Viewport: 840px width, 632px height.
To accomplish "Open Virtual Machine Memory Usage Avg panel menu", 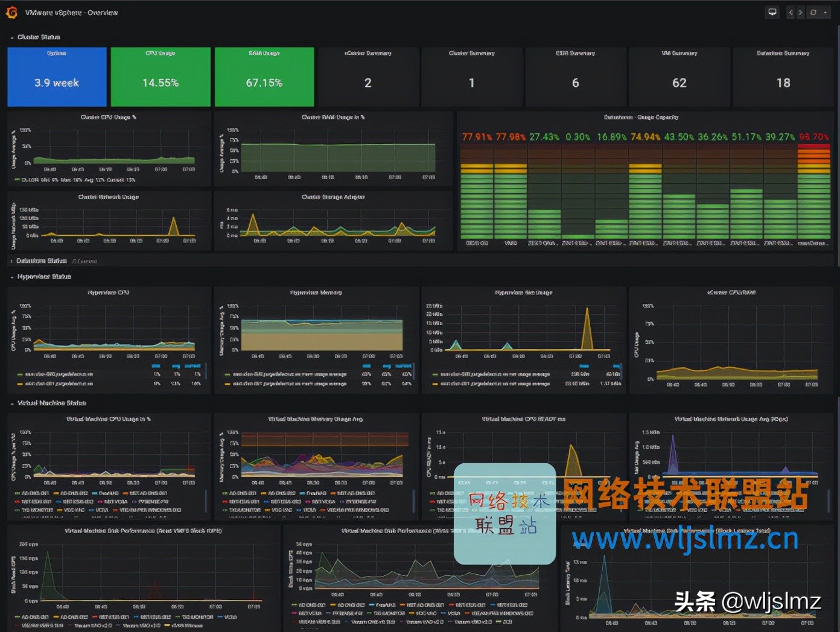I will pos(316,419).
